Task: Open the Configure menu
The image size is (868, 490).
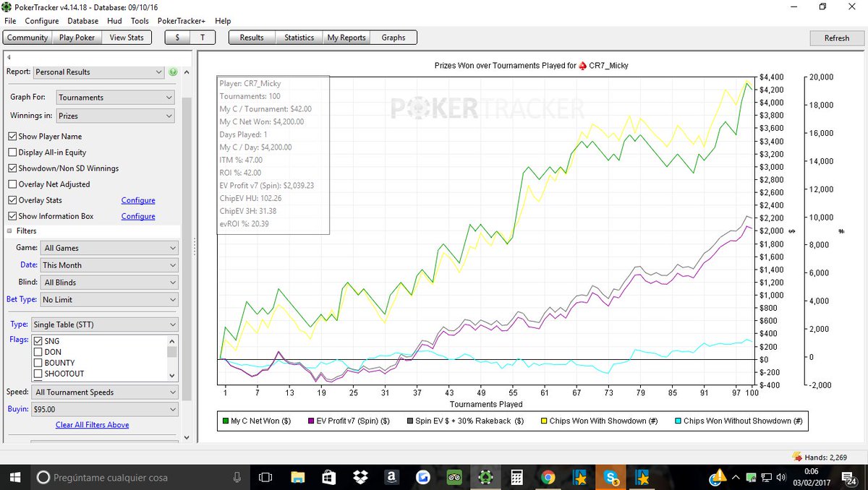Action: click(42, 21)
